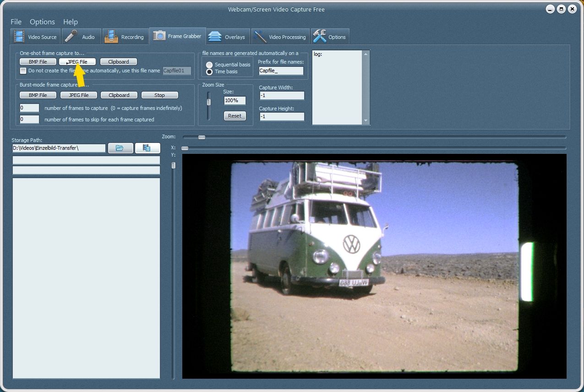This screenshot has height=392, width=584.
Task: Stop the burst-mode frame capture
Action: click(159, 95)
